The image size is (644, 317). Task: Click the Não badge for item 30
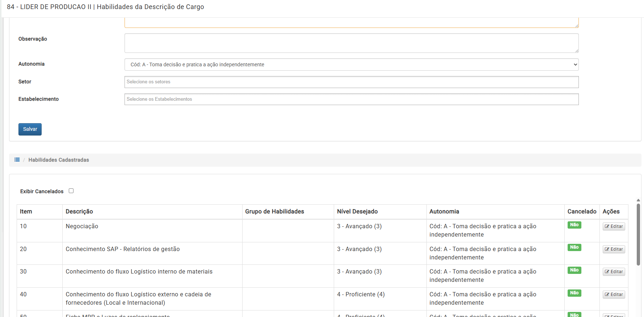(x=574, y=270)
